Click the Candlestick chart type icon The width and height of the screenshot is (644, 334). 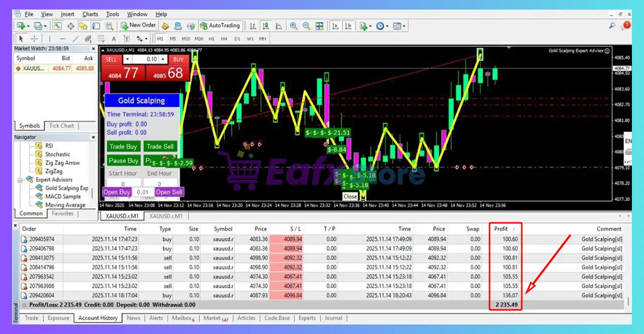(x=266, y=26)
